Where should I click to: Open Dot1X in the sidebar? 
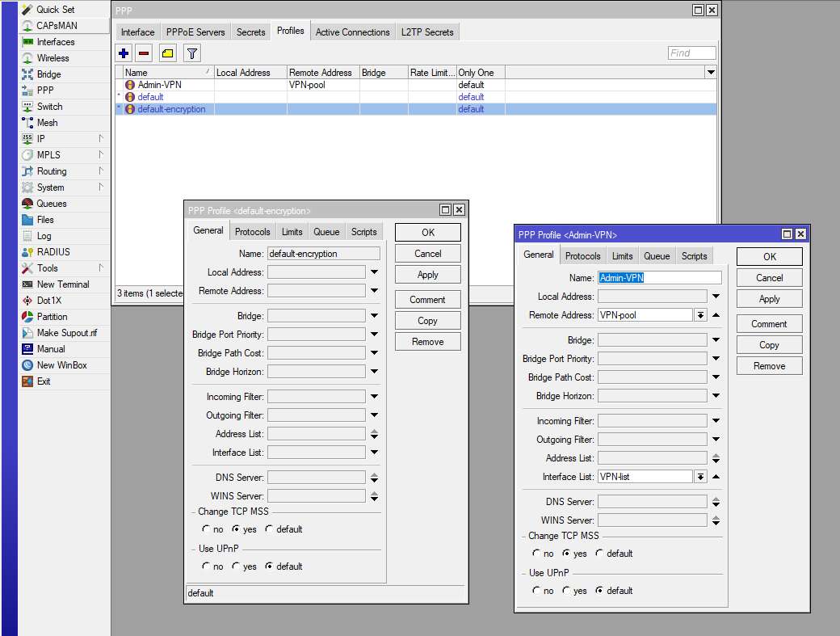pyautogui.click(x=48, y=301)
